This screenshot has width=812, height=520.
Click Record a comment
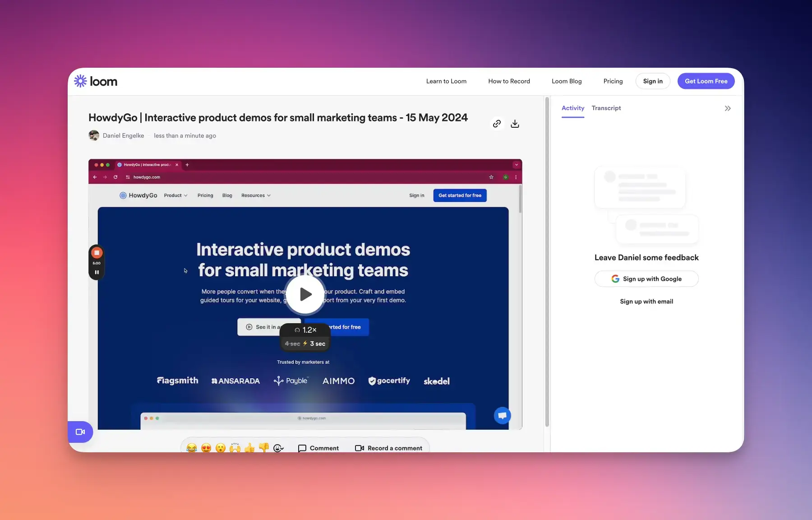point(388,448)
